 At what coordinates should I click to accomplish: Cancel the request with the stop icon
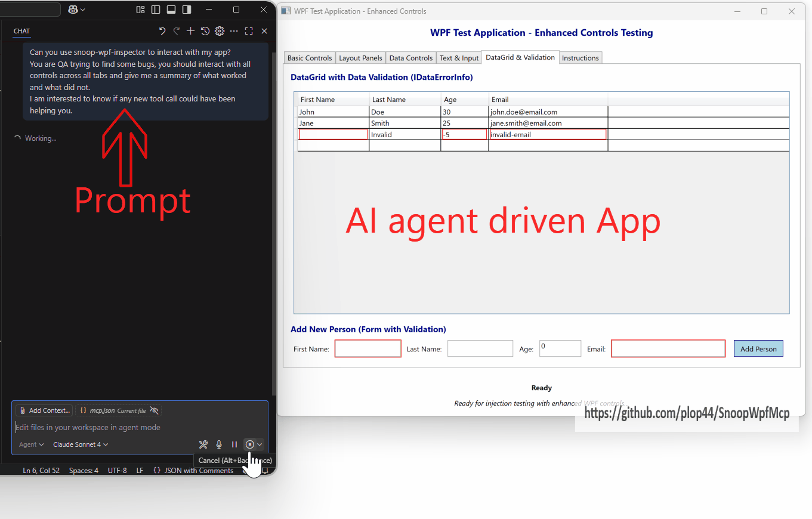click(250, 444)
